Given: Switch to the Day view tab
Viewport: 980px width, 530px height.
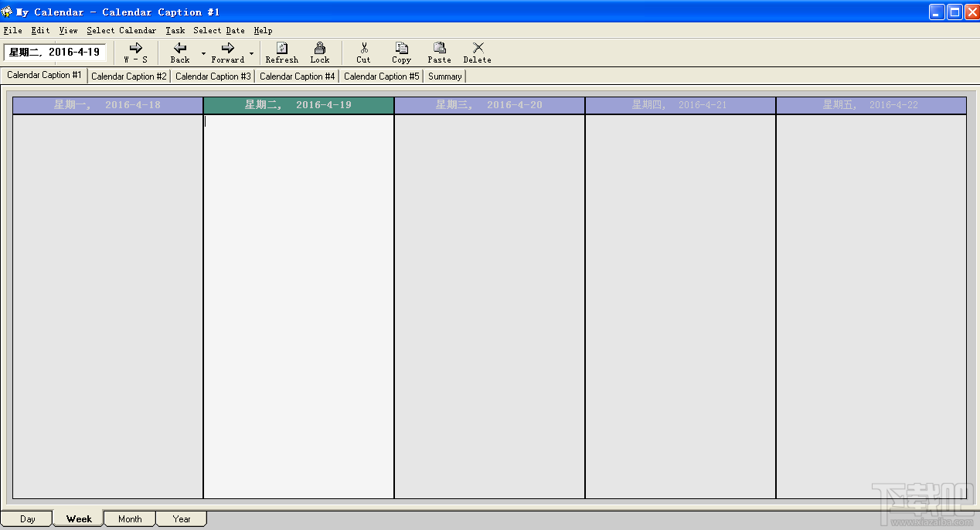Looking at the screenshot, I should click(26, 518).
